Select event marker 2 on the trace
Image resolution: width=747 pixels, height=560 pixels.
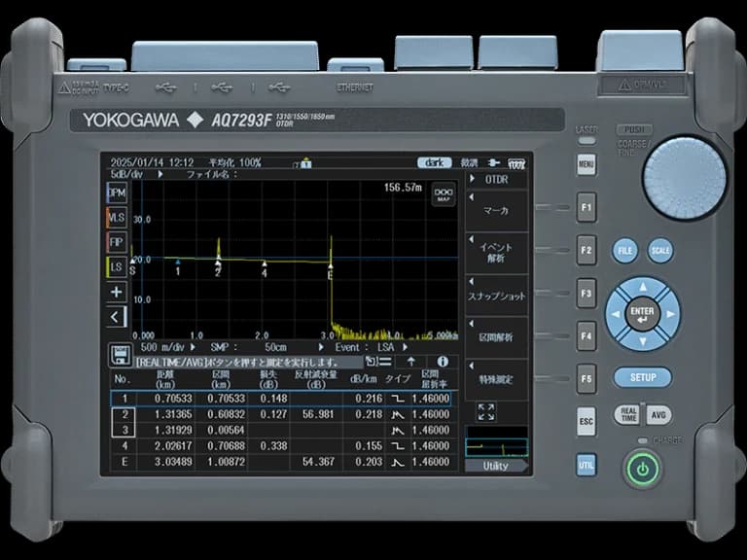[x=218, y=268]
